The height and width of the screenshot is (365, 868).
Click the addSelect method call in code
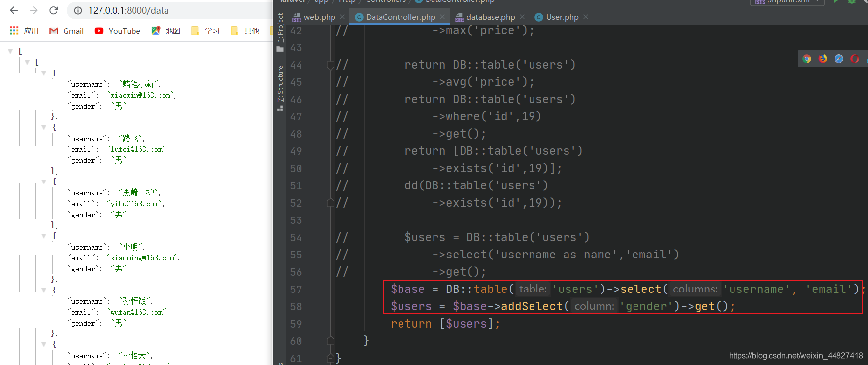(532, 307)
